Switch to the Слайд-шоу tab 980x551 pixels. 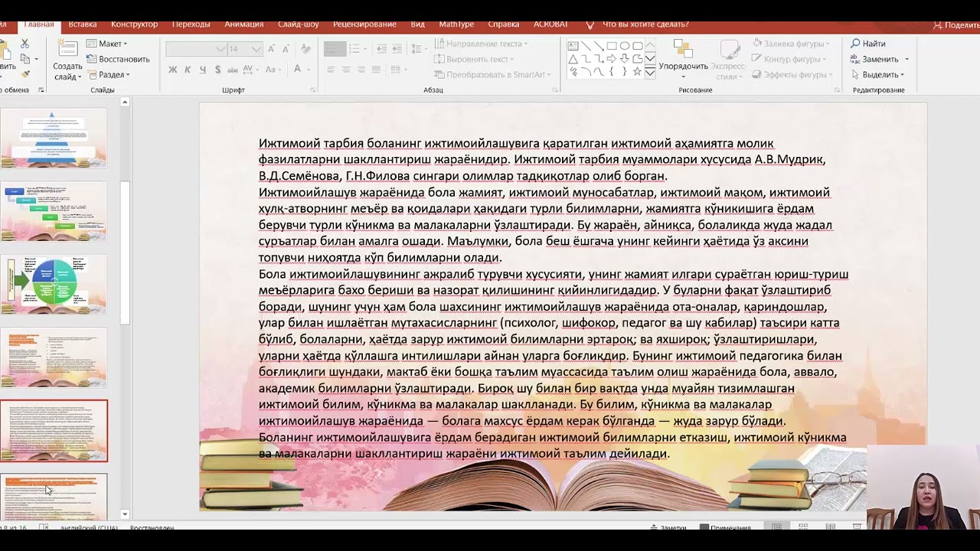click(x=299, y=24)
